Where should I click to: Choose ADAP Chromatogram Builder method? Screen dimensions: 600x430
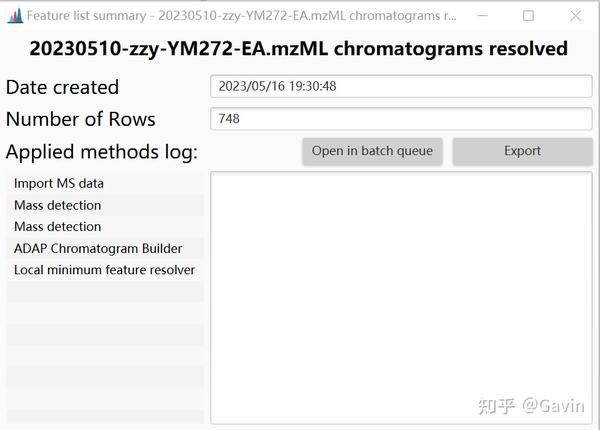click(x=98, y=249)
